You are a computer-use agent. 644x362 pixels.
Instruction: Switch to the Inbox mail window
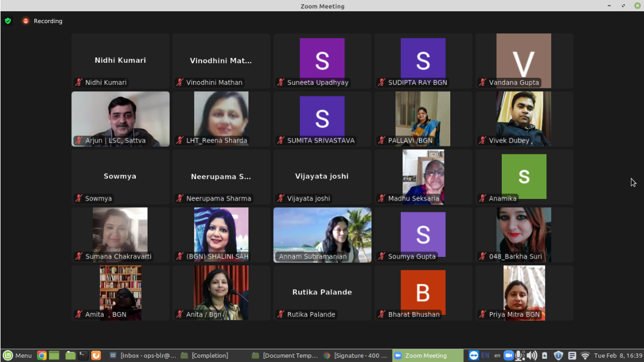coord(143,356)
